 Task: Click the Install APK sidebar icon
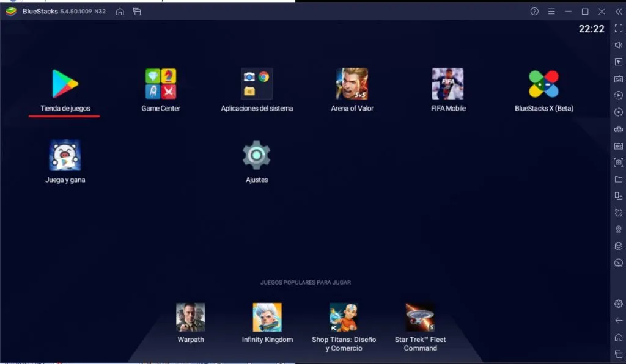(618, 145)
